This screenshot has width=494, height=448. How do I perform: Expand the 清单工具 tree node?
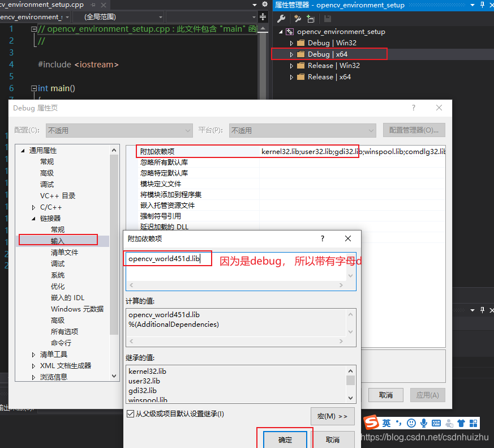coord(33,355)
